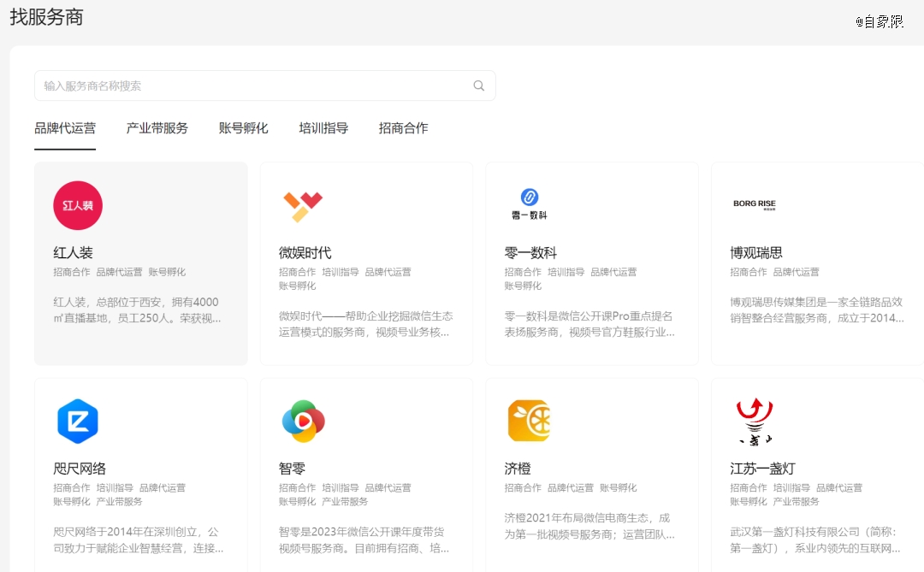
Task: Open the 济橙 provider title
Action: click(x=518, y=469)
